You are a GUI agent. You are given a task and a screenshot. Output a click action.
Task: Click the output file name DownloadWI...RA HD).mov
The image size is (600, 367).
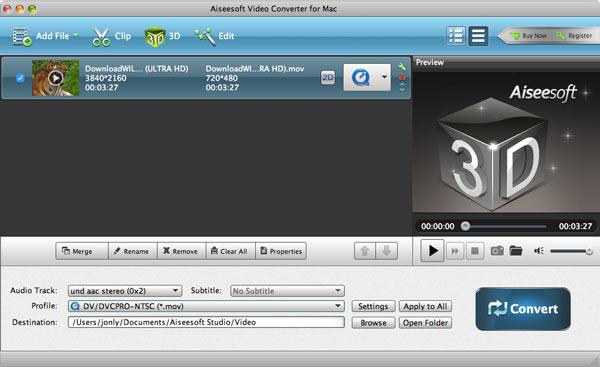pos(255,69)
